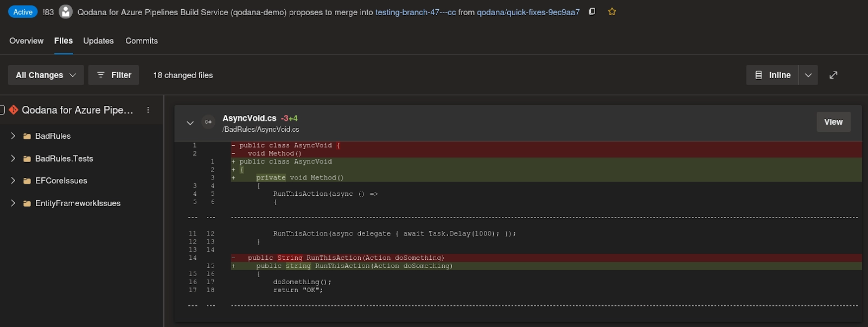The width and height of the screenshot is (868, 327).
Task: Select the Qodana for Azure Pipe… root node
Action: tap(78, 110)
